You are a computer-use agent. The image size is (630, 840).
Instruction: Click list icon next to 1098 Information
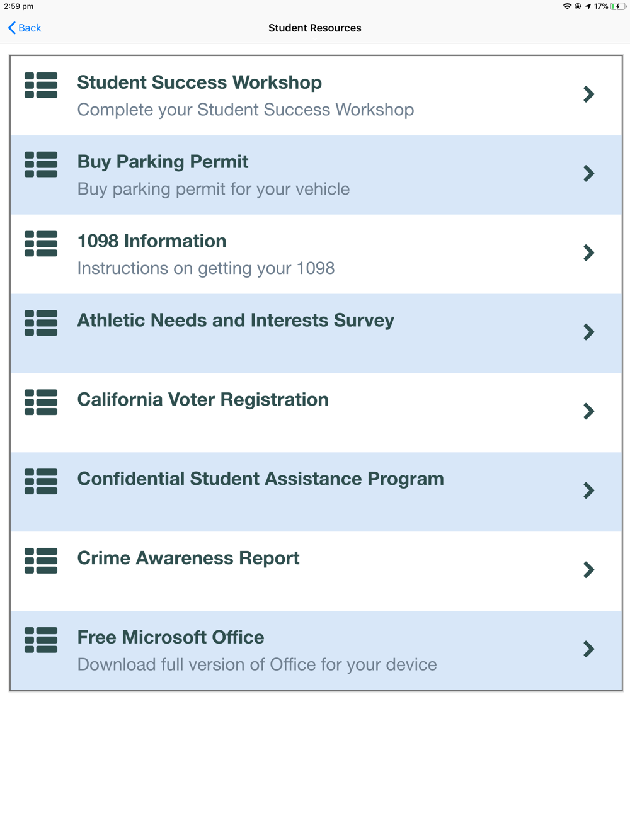(x=41, y=244)
